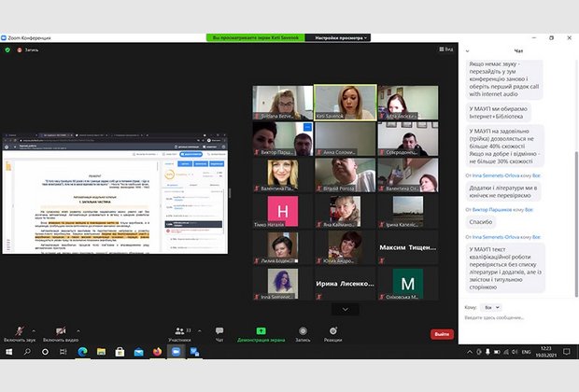This screenshot has height=392, width=579.
Task: Select Vitalii Pogoza video tile
Action: pos(346,175)
